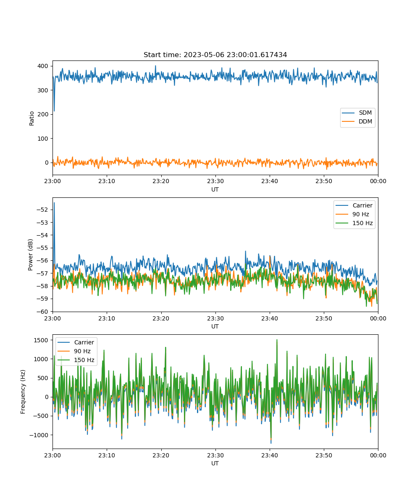Click the 'UT' x-axis label under Frequency plot
Screen dimensions: 420x504
pyautogui.click(x=215, y=463)
